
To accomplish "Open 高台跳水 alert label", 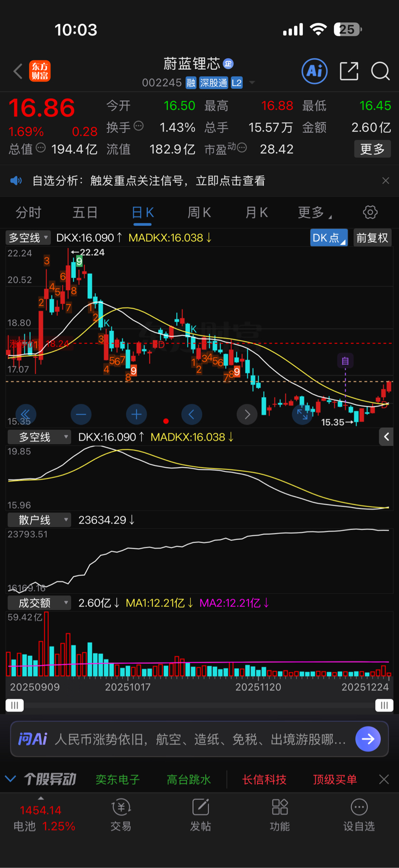I will (x=189, y=779).
